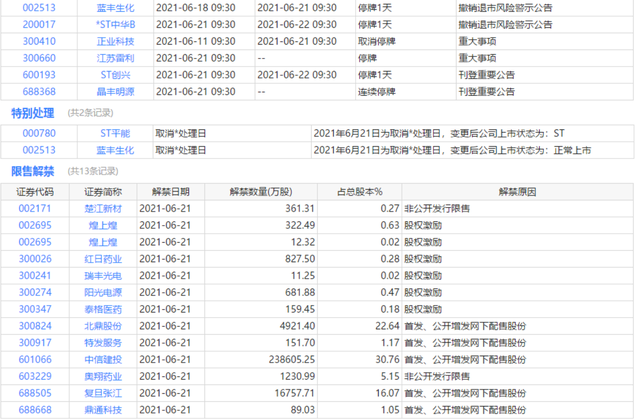Click stock code 300241
Viewport: 640px width, 420px height.
click(x=35, y=276)
